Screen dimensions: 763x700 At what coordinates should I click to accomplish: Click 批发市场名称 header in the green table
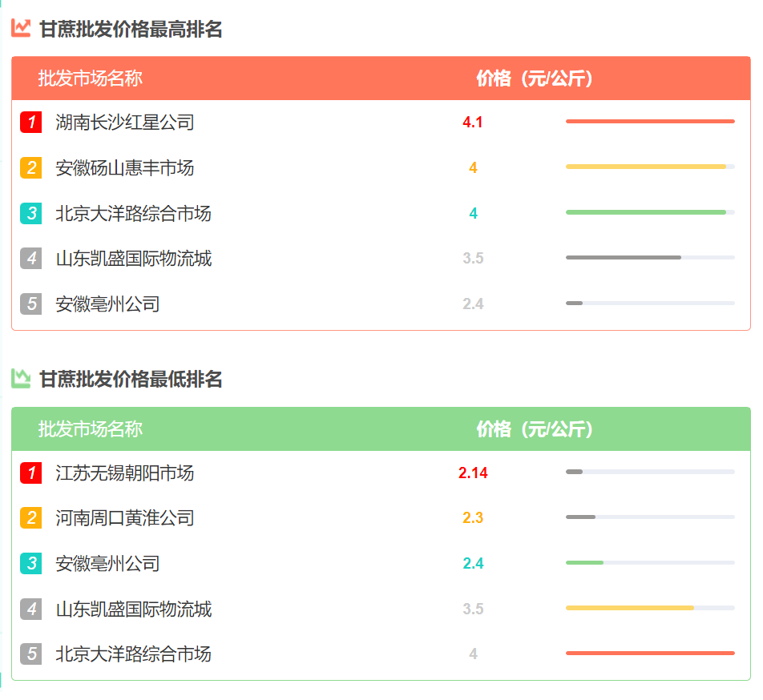click(x=90, y=428)
